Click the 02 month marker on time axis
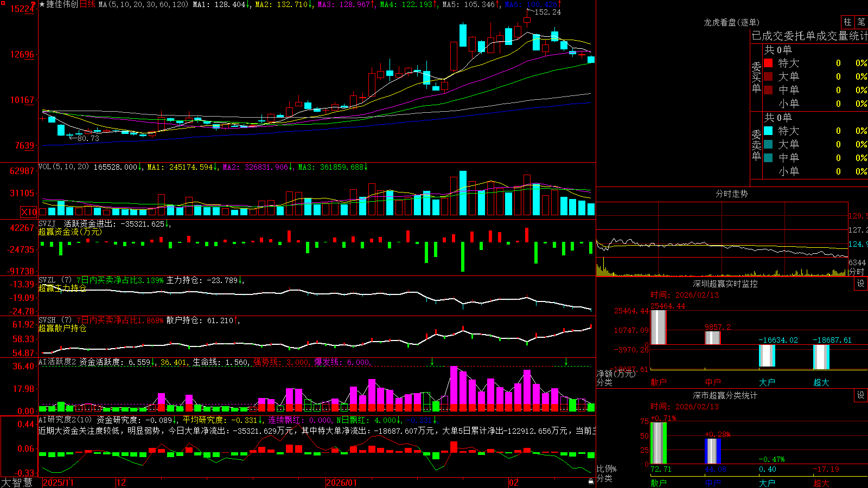The width and height of the screenshot is (868, 488). pos(514,483)
